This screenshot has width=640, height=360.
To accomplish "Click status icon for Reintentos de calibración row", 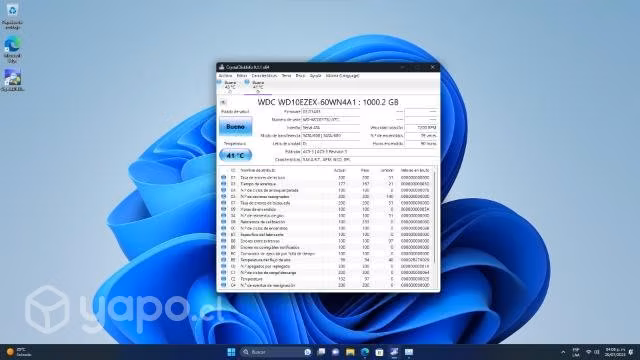I will pos(224,222).
